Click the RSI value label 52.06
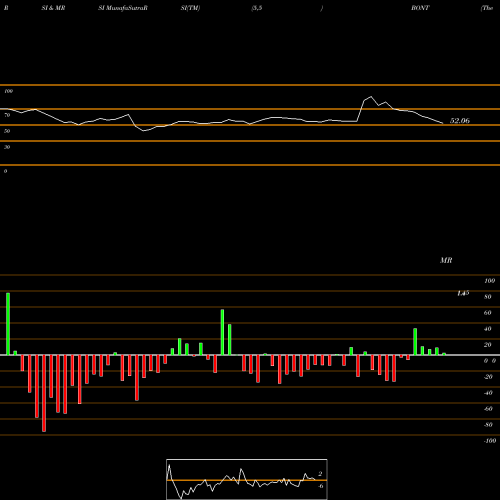This screenshot has height=500, width=500. 460,121
